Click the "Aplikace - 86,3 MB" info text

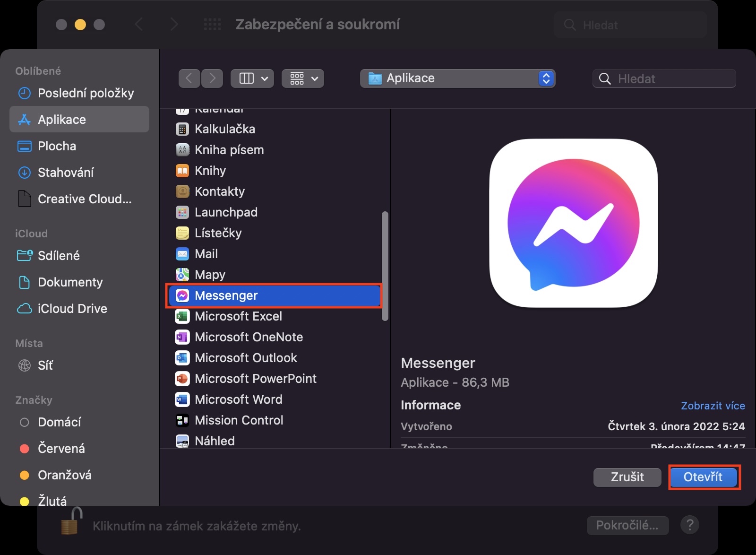[x=455, y=382]
